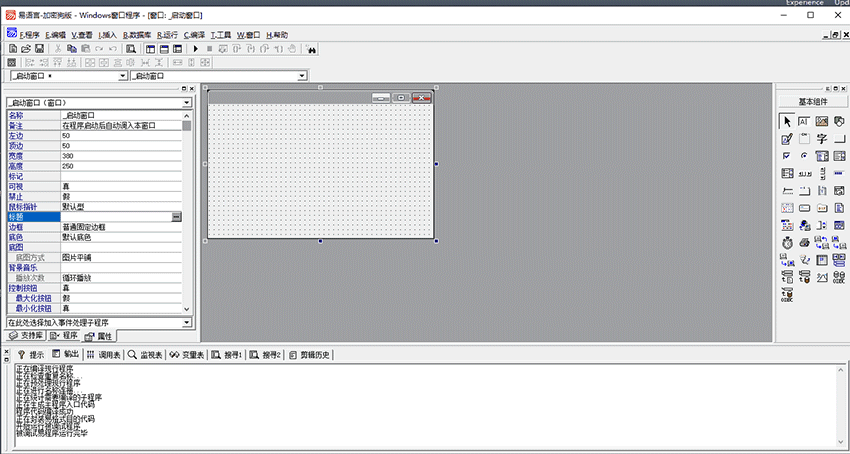The width and height of the screenshot is (850, 454).
Task: Select the checkbox component in component box
Action: (787, 156)
